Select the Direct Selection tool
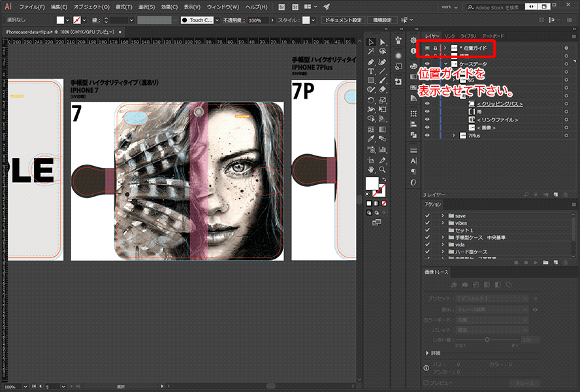Viewport: 580px width, 392px height. (x=383, y=42)
